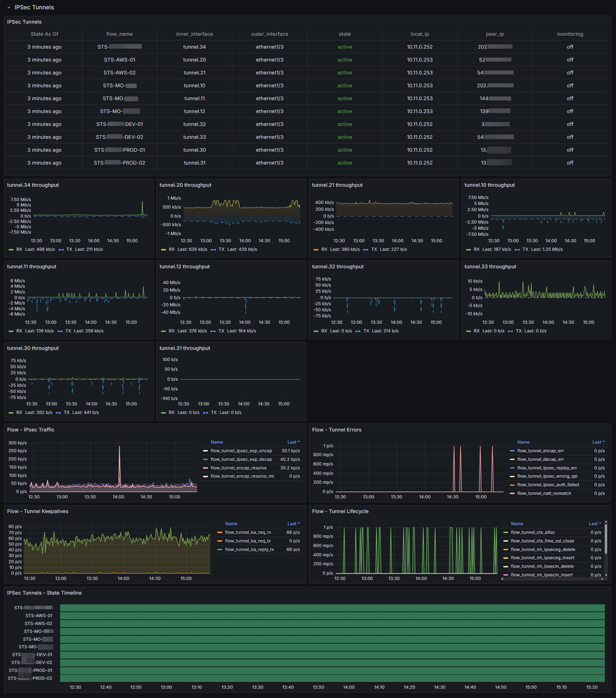Toggle TX series in tunnel.21 legend

[374, 249]
